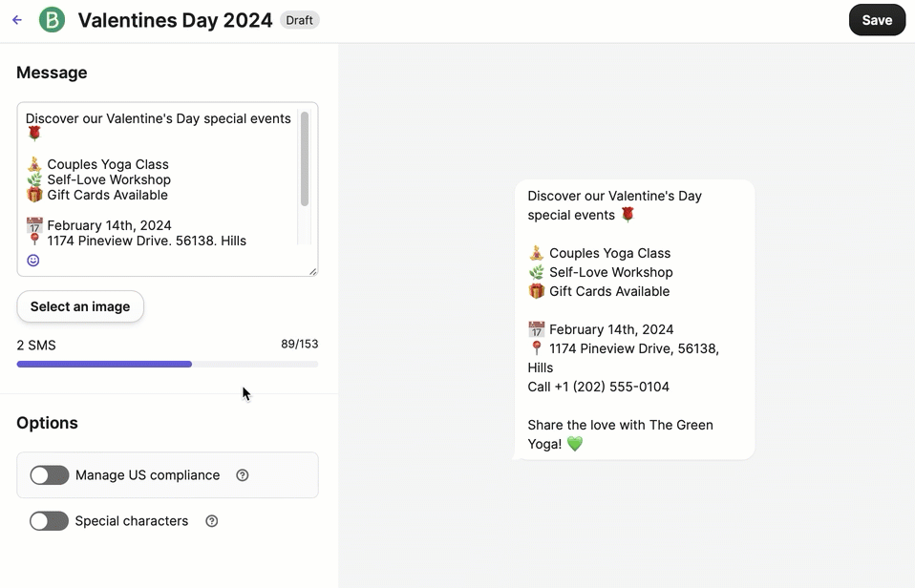Click the green Brevo logo
This screenshot has height=588, width=915.
pyautogui.click(x=52, y=20)
